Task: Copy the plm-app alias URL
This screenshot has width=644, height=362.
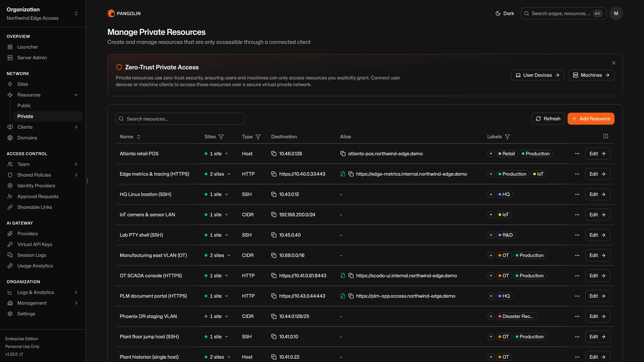Action: coord(351,296)
